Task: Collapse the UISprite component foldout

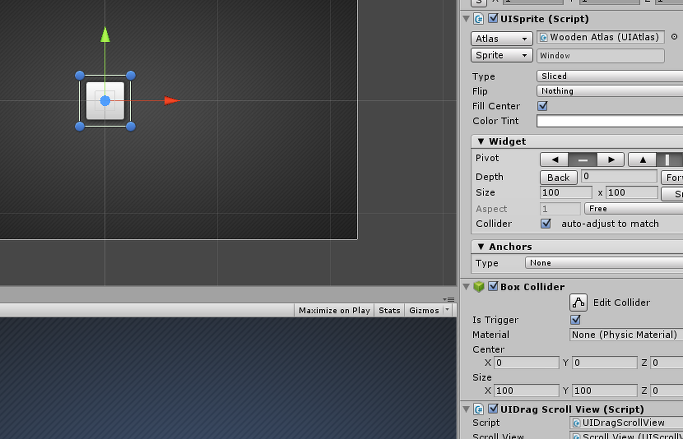Action: (x=467, y=19)
